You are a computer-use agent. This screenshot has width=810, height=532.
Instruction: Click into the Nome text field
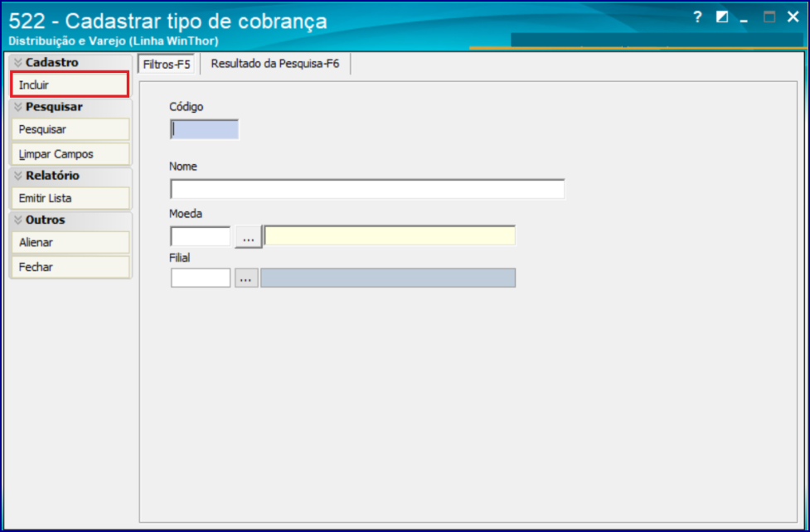pos(367,189)
